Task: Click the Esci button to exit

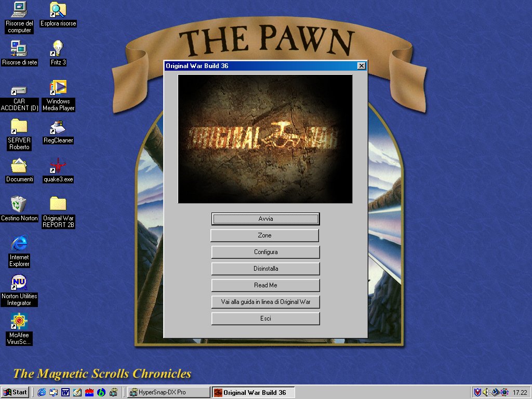Action: [x=265, y=318]
